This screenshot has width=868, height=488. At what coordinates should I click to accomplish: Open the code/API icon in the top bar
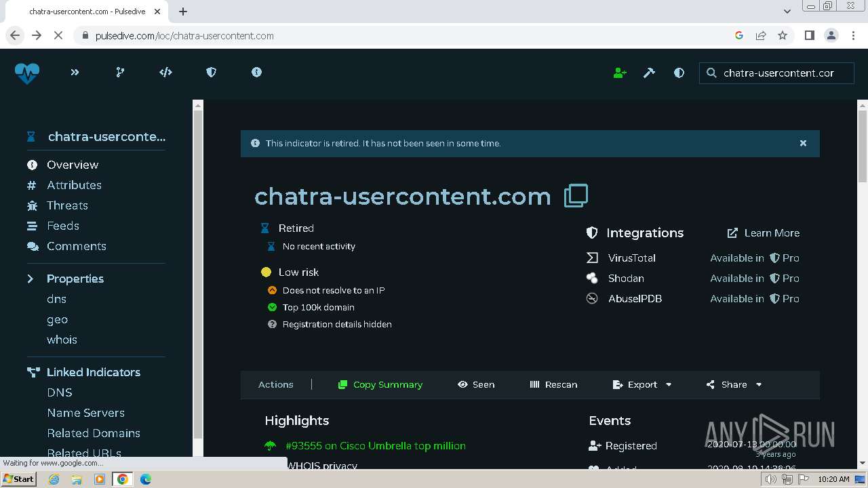pos(165,73)
